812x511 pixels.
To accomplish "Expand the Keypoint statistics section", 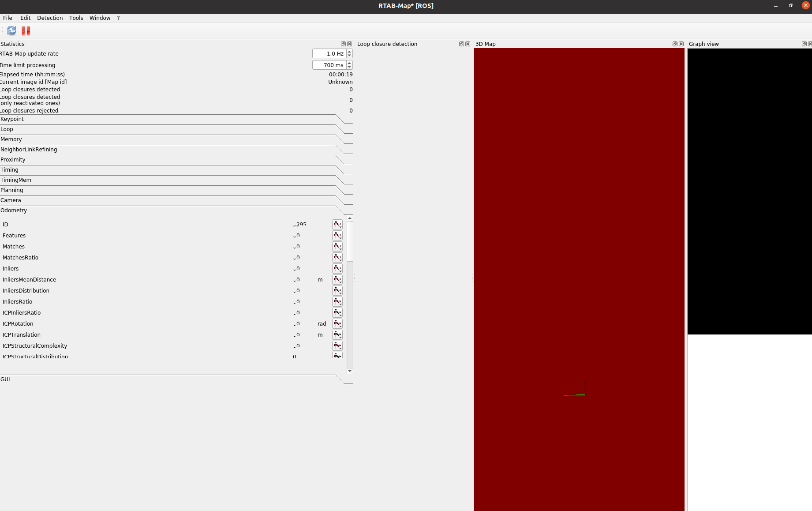I will click(12, 119).
